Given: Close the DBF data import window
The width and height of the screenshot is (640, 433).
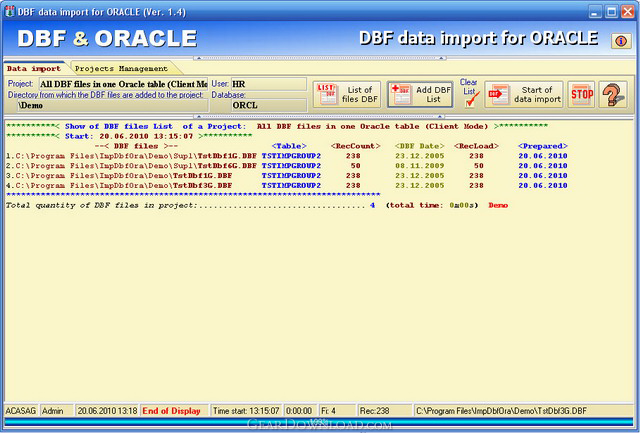Looking at the screenshot, I should pyautogui.click(x=627, y=11).
